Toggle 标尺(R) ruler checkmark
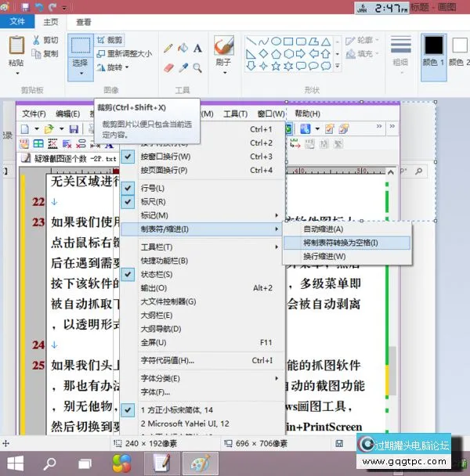Screen dimensions: 470x476 click(x=203, y=202)
